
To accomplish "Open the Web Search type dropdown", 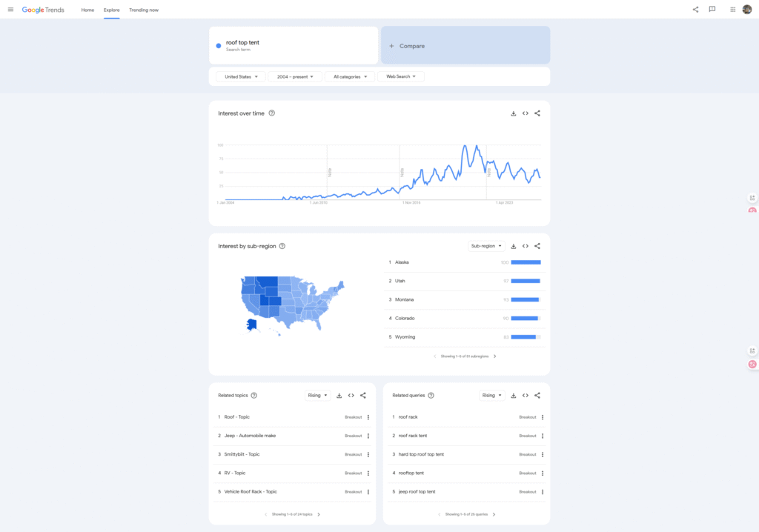I will click(401, 76).
